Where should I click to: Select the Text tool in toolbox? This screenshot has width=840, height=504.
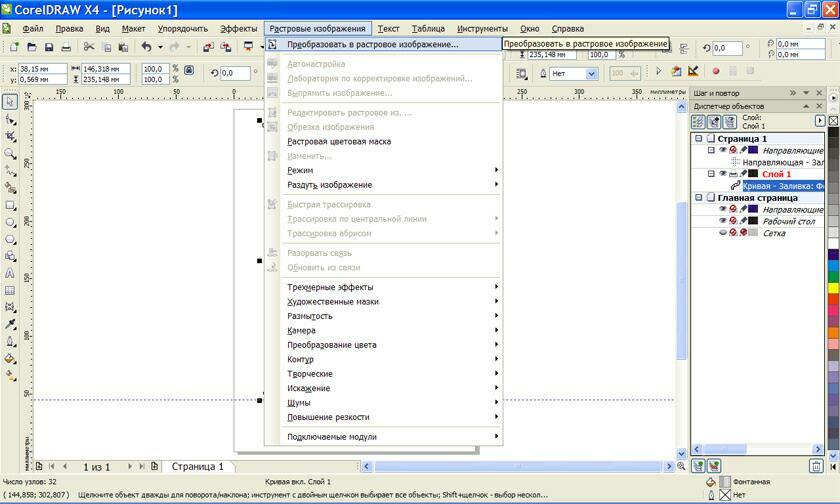10,273
